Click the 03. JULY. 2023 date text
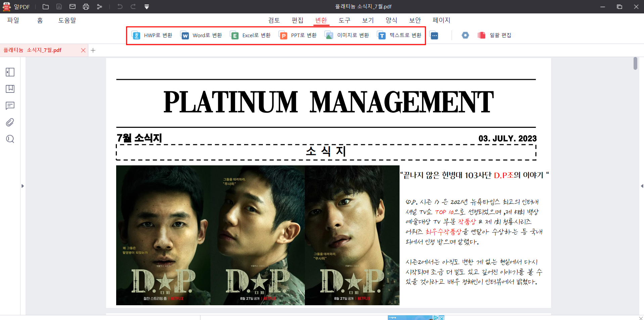 [x=507, y=139]
